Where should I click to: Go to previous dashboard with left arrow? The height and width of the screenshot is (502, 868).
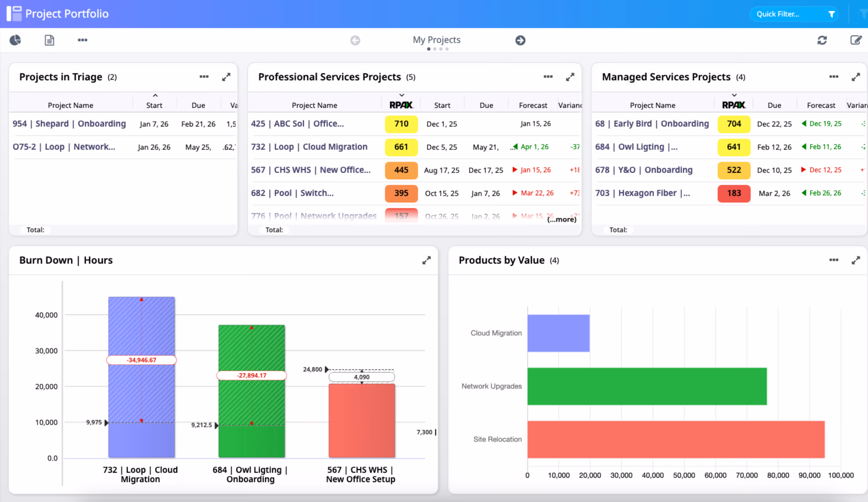pyautogui.click(x=355, y=40)
